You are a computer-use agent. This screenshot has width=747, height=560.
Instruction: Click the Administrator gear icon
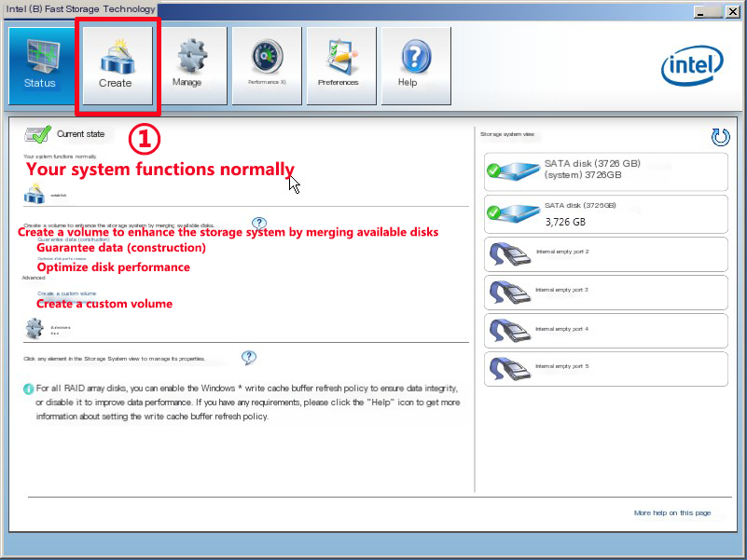coord(34,328)
